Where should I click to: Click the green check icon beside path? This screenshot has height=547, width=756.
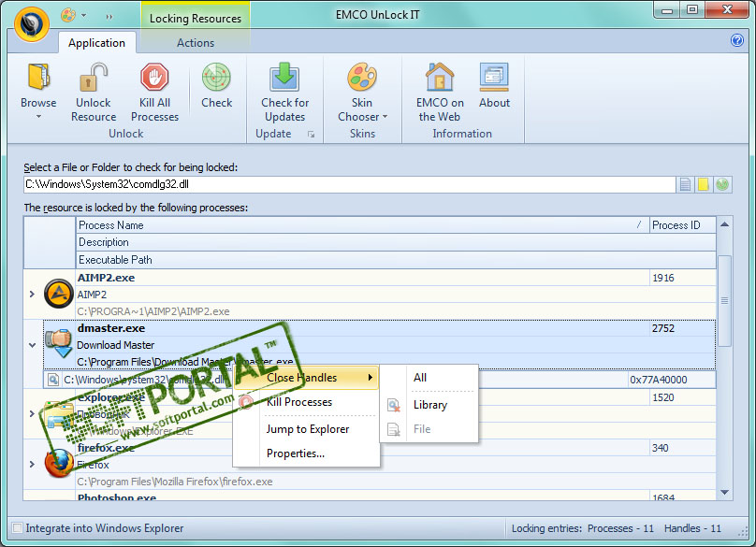coord(721,184)
